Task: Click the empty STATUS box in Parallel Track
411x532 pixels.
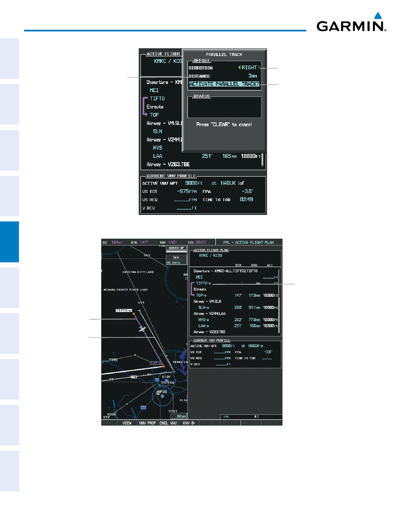Action: (224, 107)
